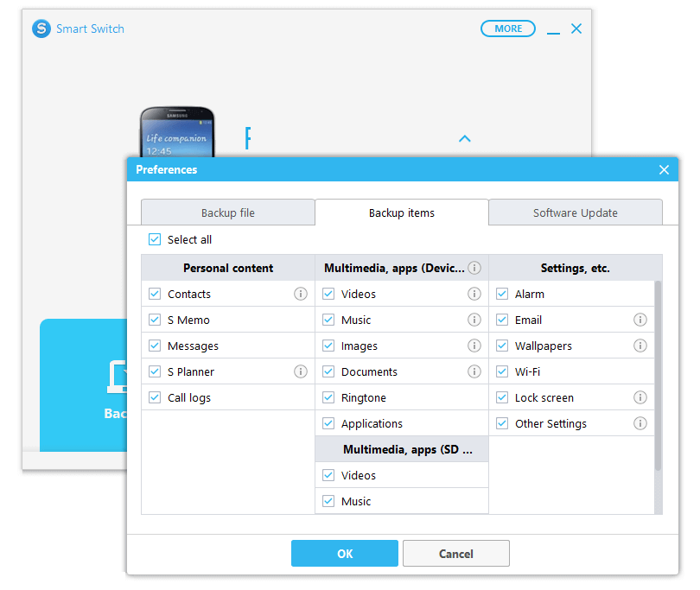The height and width of the screenshot is (590, 700).
Task: Click the Backup button in Smart Switch window
Action: [84, 385]
